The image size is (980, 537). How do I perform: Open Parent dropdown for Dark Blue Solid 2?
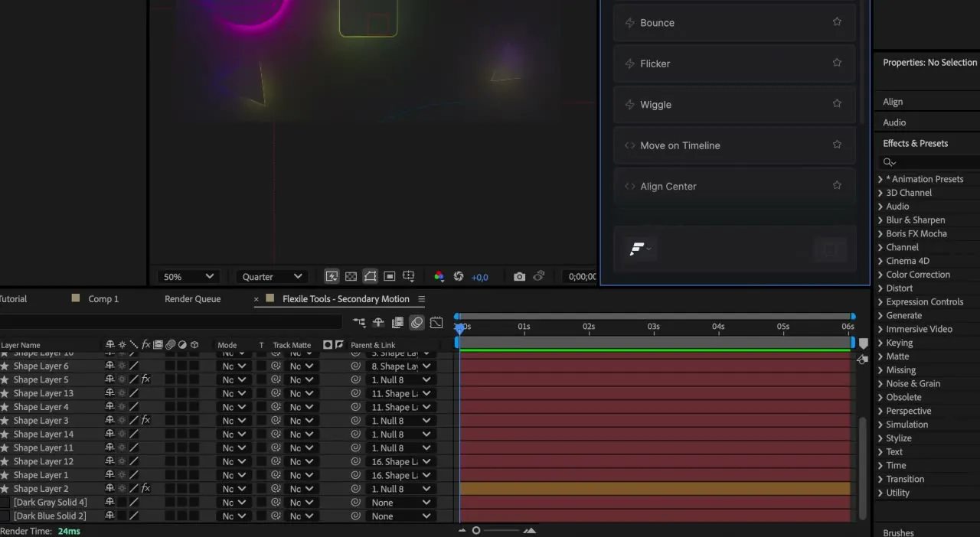coord(400,516)
